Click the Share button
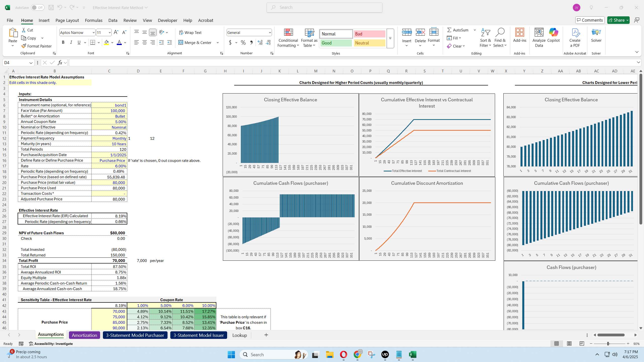Screen dimensions: 644x362 click(618, 20)
